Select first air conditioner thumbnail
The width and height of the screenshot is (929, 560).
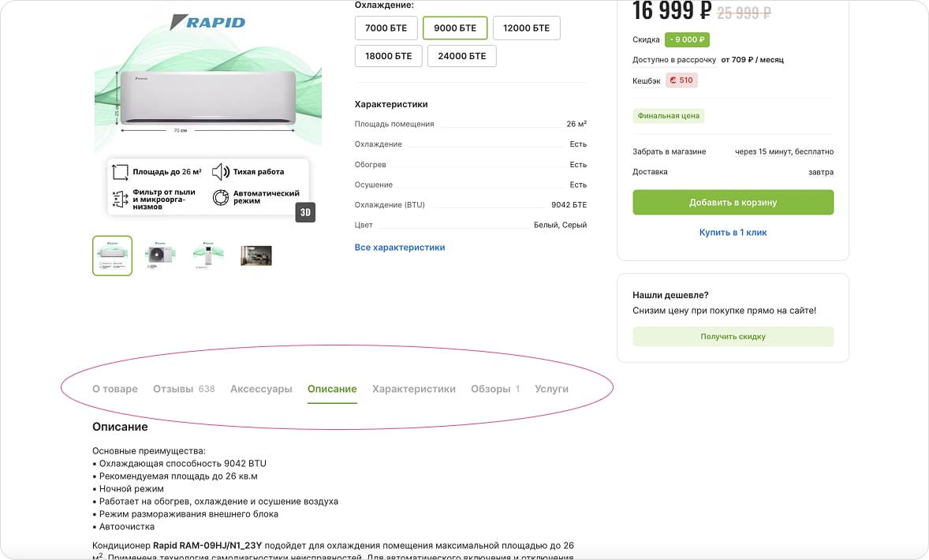112,256
